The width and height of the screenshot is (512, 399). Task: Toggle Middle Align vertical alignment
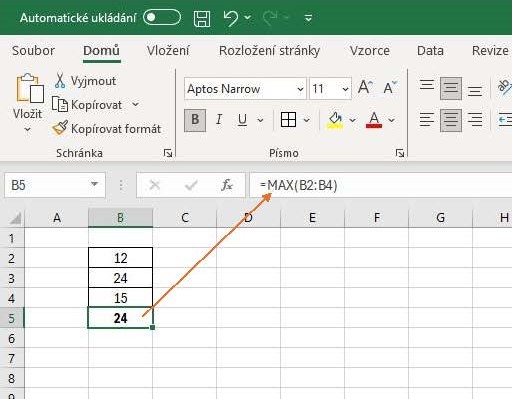pos(451,89)
